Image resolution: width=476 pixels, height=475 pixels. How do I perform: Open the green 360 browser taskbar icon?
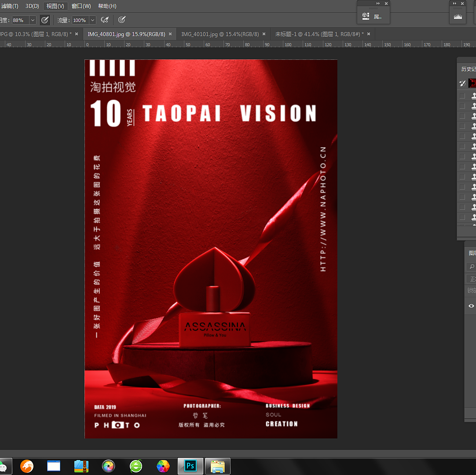click(135, 466)
